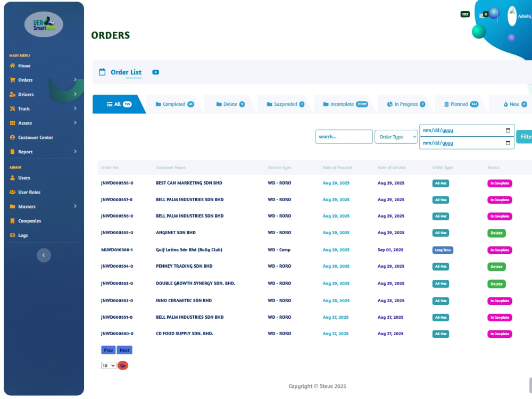Click customer ANGENET SDN BHD
The width and height of the screenshot is (532, 399).
pyautogui.click(x=176, y=233)
